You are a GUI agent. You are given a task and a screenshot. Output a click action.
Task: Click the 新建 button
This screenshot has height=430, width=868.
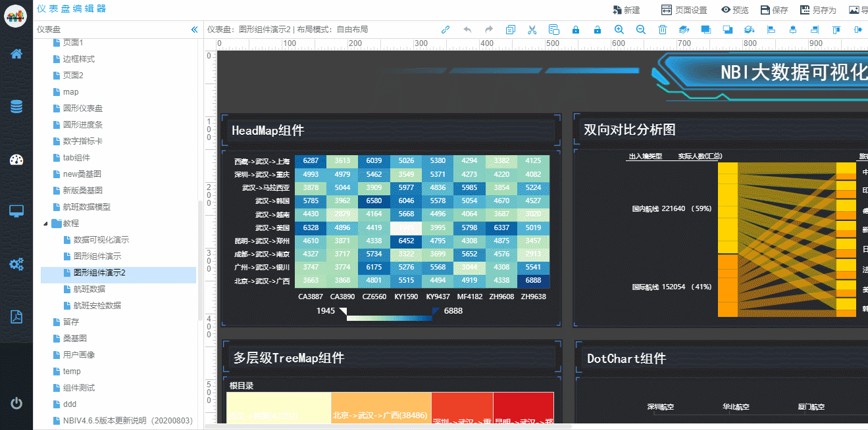pos(626,10)
